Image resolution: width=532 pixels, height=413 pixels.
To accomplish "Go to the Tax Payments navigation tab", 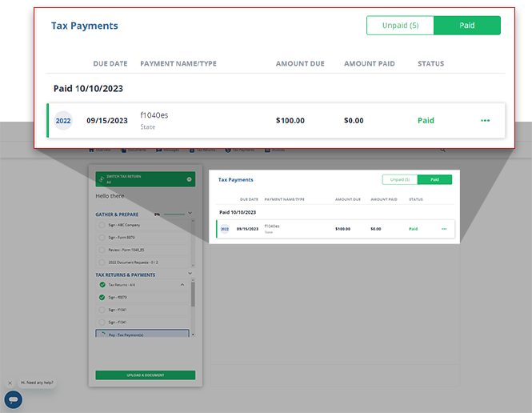I will click(240, 150).
